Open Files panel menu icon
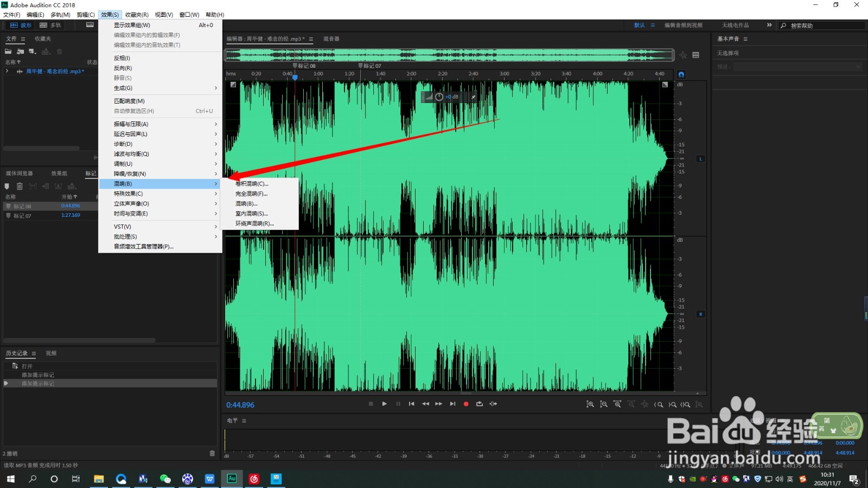The width and height of the screenshot is (868, 488). click(23, 39)
